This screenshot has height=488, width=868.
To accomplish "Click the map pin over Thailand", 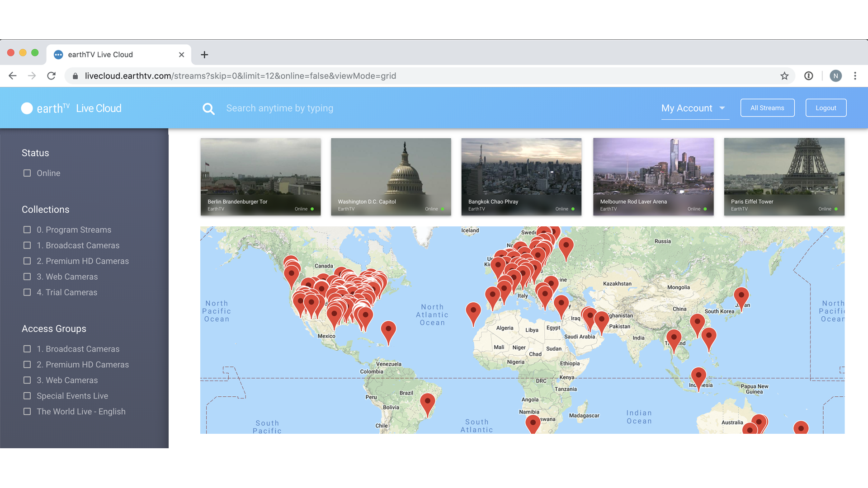I will [x=674, y=341].
